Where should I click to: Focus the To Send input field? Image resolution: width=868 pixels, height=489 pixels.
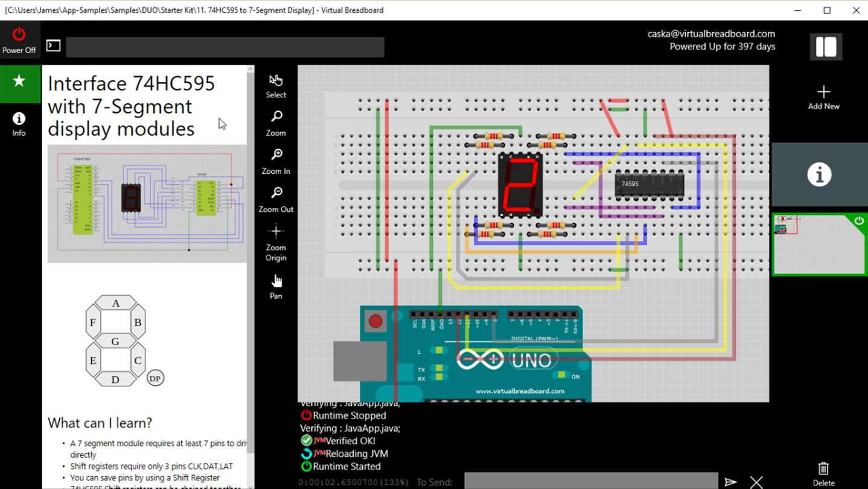[591, 482]
